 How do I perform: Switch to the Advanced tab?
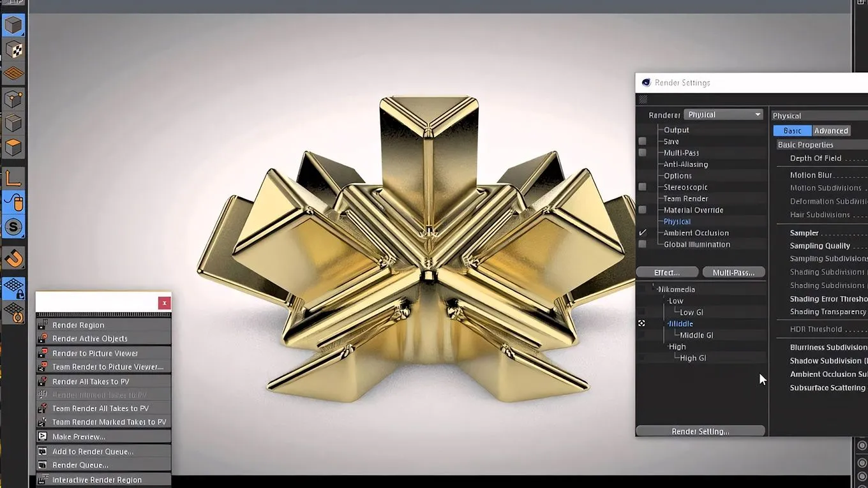831,130
